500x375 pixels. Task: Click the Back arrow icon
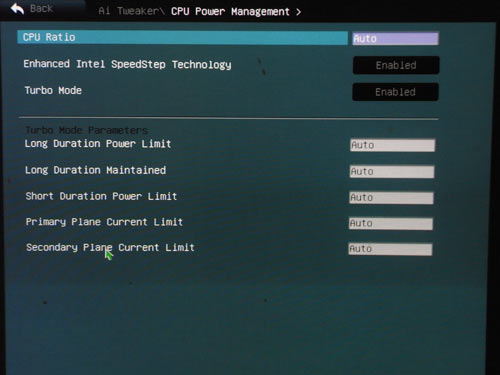pos(17,8)
